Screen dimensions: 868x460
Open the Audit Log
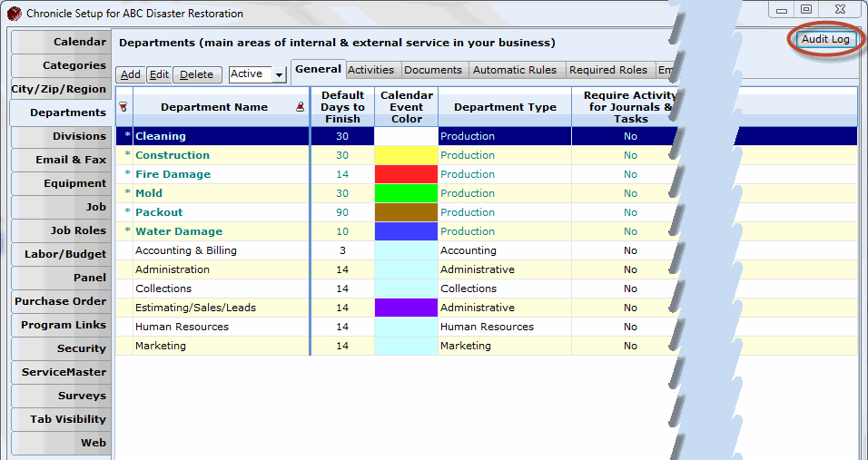(x=825, y=39)
